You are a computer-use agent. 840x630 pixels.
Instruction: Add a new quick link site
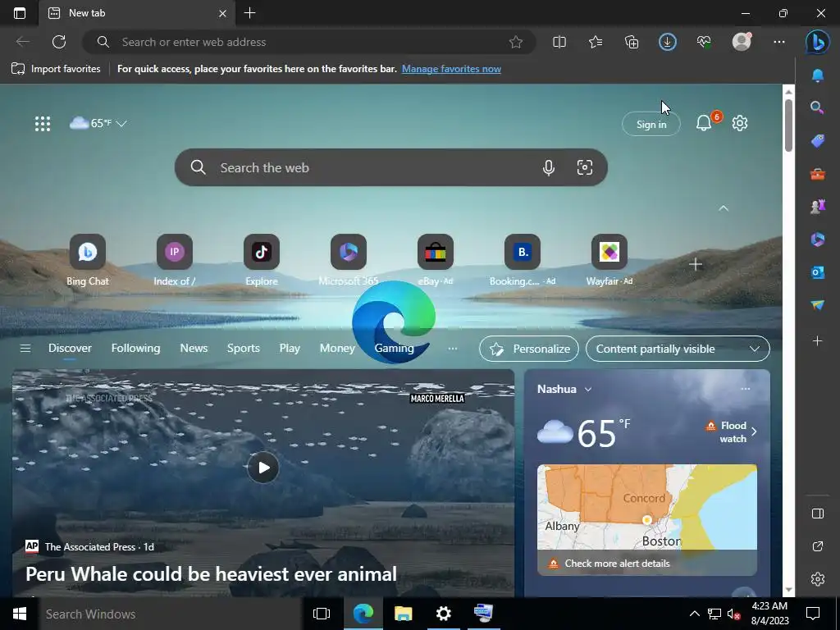pyautogui.click(x=696, y=265)
